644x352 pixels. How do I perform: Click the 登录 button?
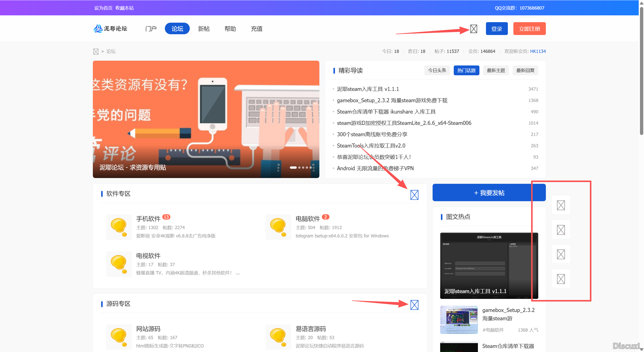[x=496, y=28]
